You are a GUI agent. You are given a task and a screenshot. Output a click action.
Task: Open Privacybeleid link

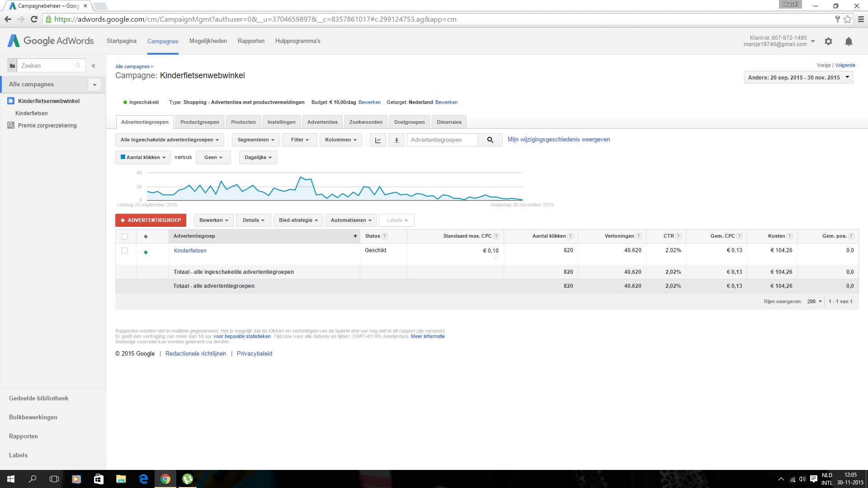[255, 353]
